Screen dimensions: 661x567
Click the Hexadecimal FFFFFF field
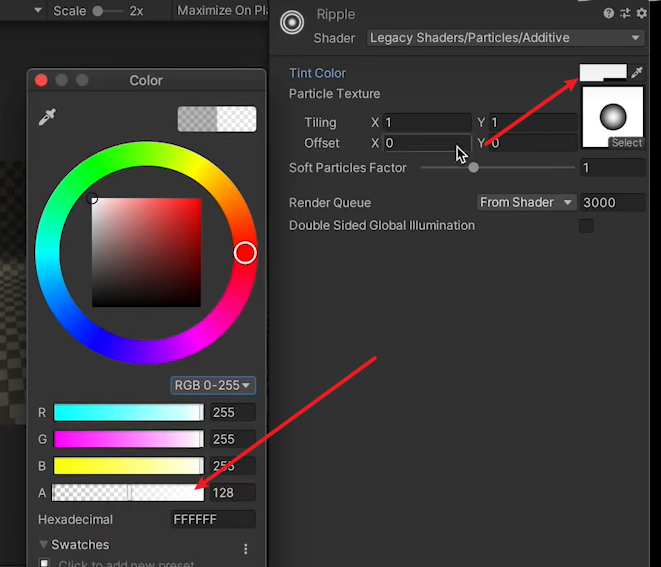[213, 519]
